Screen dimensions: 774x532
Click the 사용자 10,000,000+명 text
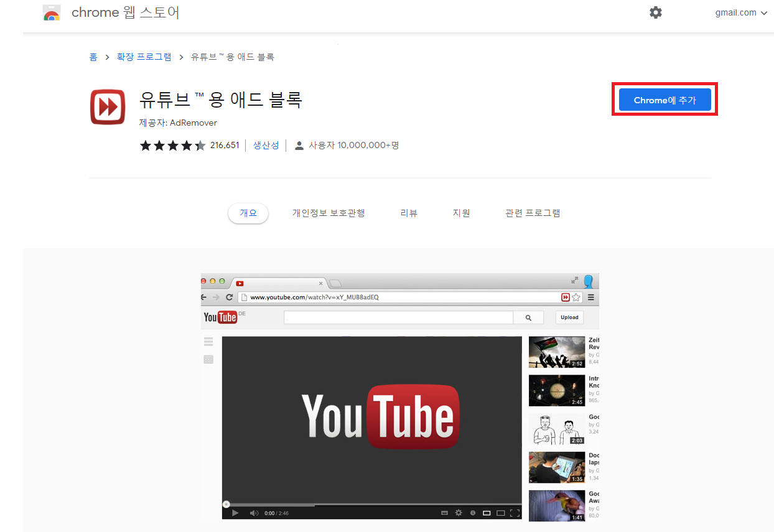pyautogui.click(x=354, y=146)
